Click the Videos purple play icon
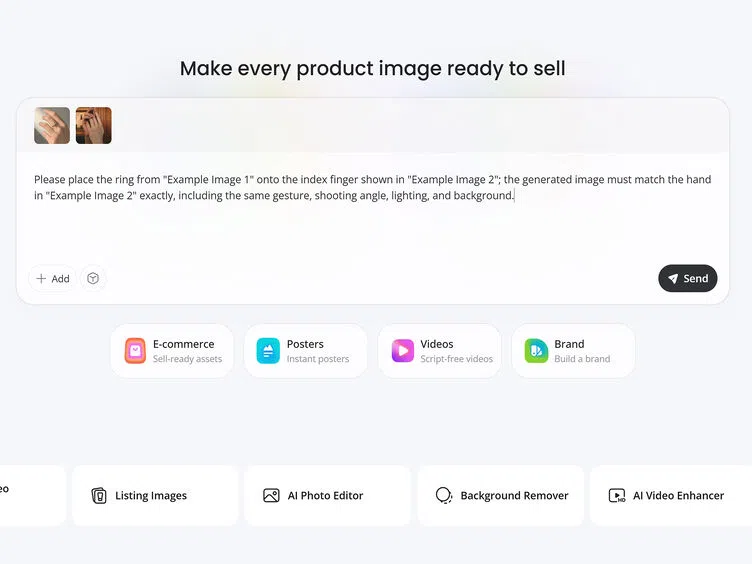This screenshot has height=564, width=752. click(x=403, y=351)
